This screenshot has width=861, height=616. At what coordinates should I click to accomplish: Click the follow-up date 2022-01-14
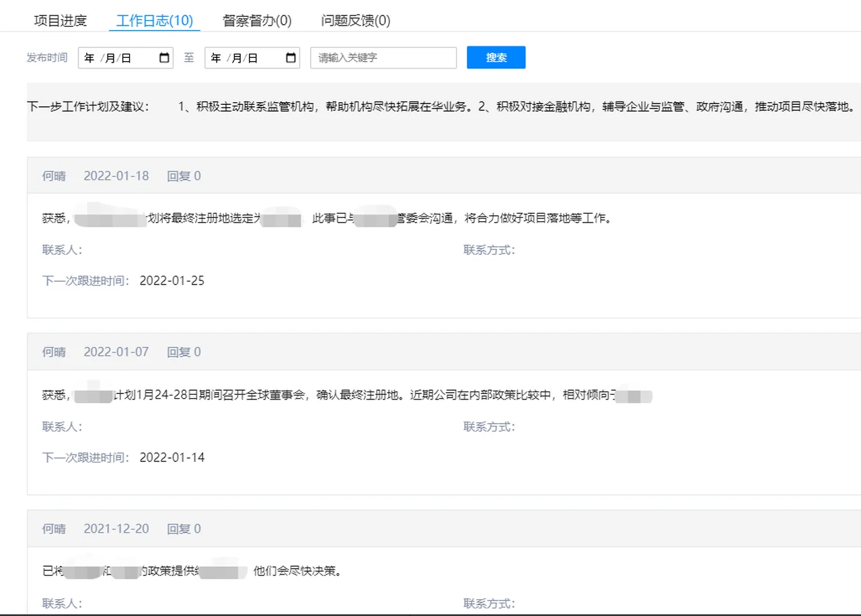point(172,458)
